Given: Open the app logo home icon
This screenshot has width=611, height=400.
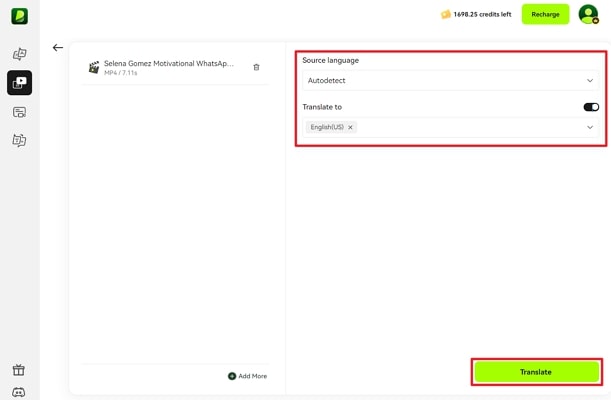Looking at the screenshot, I should pos(19,16).
